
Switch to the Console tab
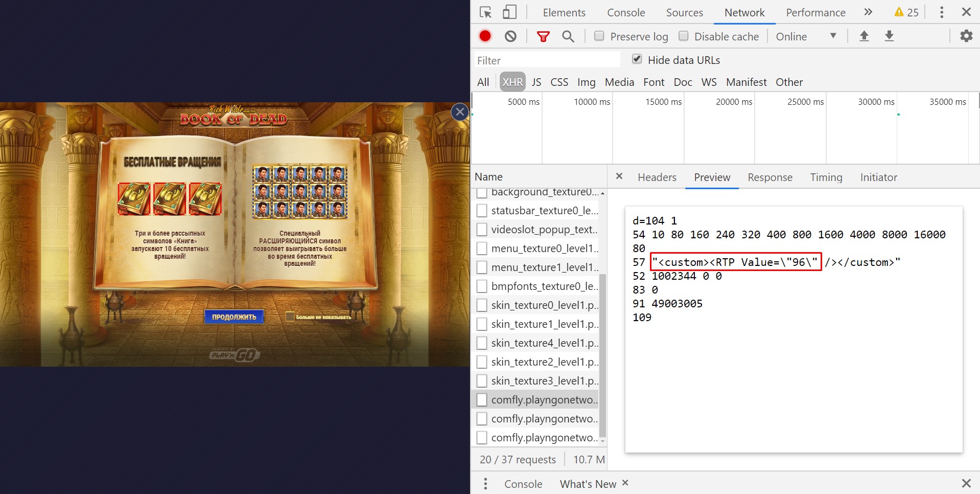(626, 12)
